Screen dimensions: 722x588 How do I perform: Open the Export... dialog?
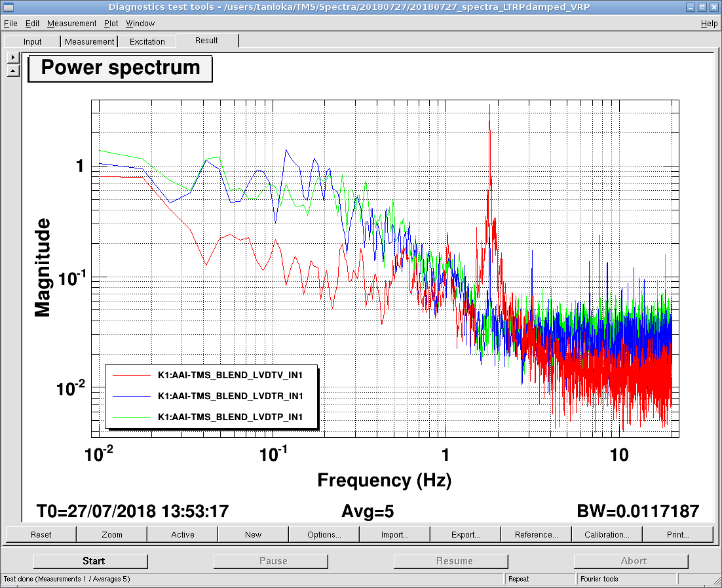click(x=466, y=534)
